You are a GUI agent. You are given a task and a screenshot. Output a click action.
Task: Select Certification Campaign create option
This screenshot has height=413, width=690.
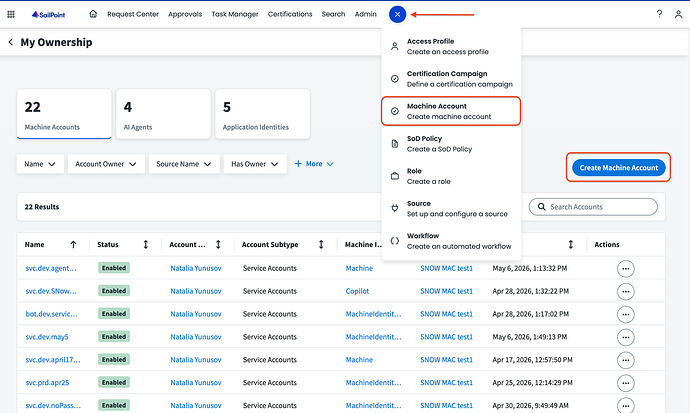451,79
